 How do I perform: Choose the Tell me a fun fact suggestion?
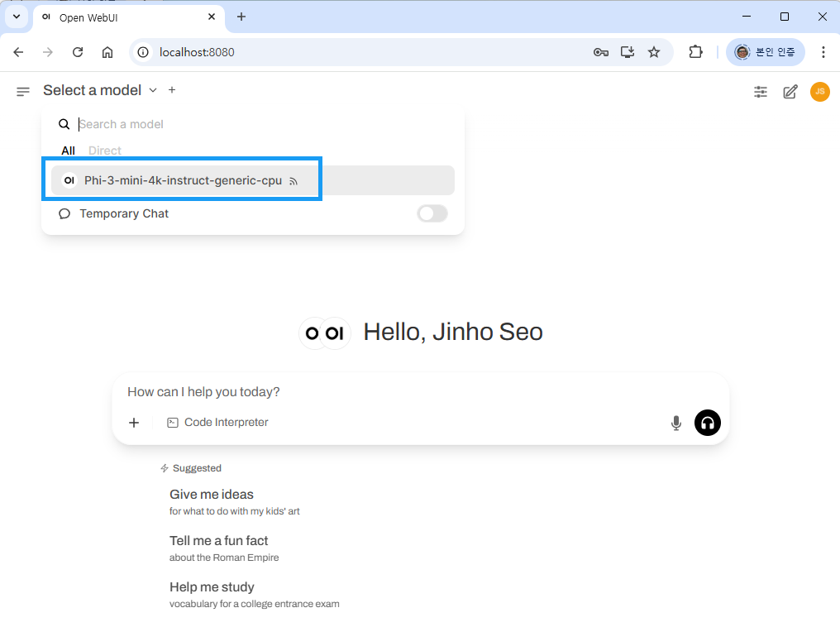[x=224, y=548]
